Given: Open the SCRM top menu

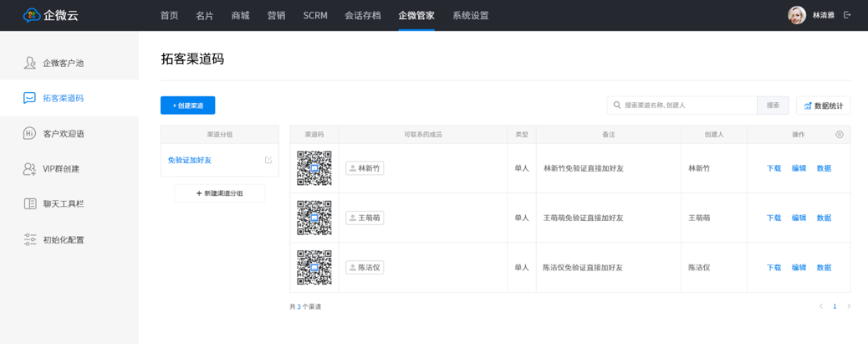Looking at the screenshot, I should 315,16.
